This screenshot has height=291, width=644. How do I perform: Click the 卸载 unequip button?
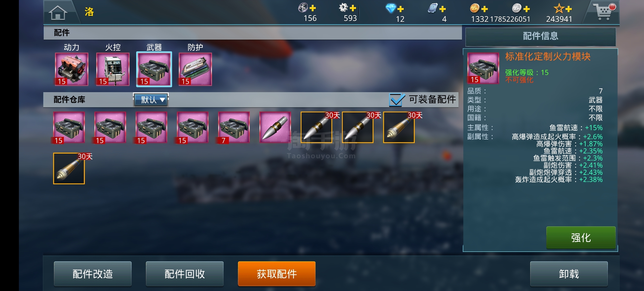[569, 274]
